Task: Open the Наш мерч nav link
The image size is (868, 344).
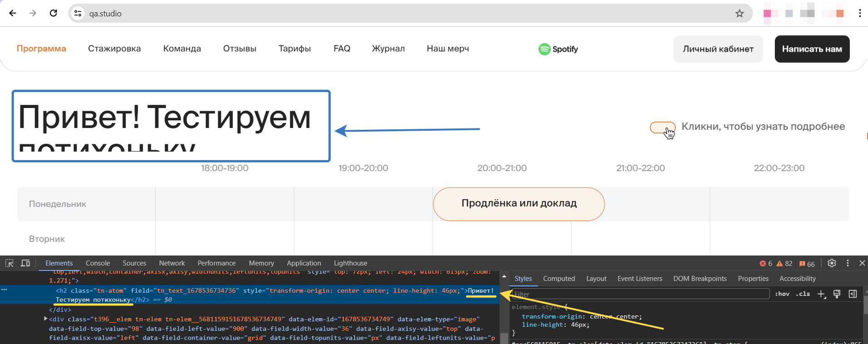Action: click(x=448, y=49)
